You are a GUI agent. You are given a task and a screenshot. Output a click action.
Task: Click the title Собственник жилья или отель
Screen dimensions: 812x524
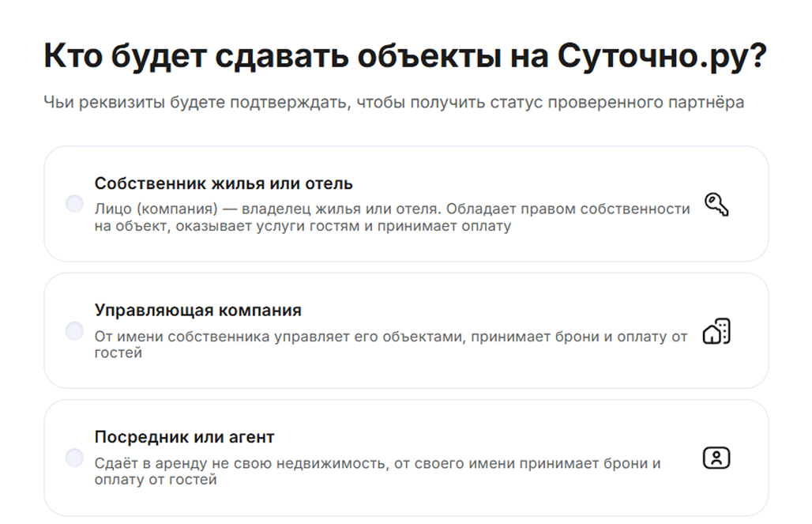coord(224,183)
